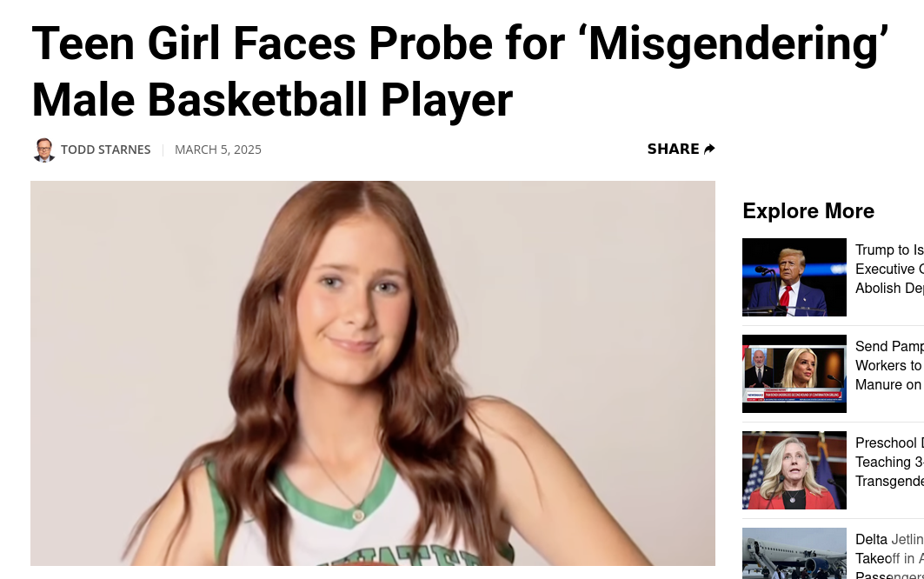The image size is (924, 579).
Task: Click the main article photo of the girl
Action: pos(372,373)
